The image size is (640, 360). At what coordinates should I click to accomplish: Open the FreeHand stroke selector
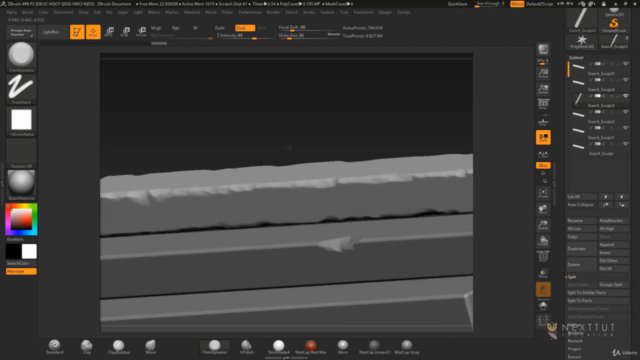(21, 89)
